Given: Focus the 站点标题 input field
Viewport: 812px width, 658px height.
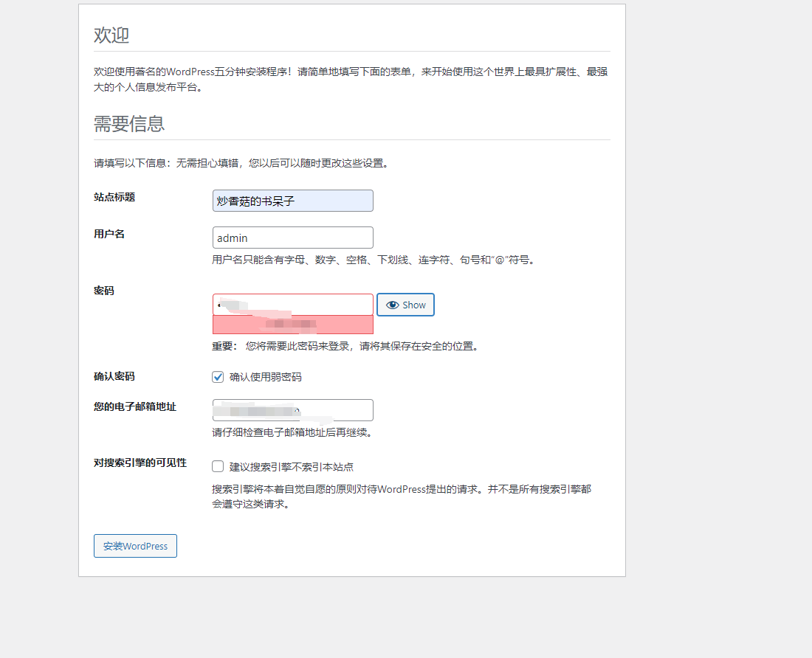Looking at the screenshot, I should click(x=292, y=201).
